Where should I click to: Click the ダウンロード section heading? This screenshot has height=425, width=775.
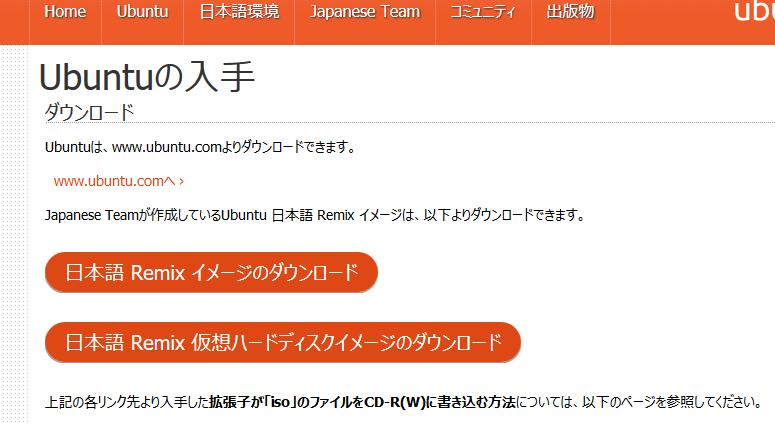(x=90, y=111)
